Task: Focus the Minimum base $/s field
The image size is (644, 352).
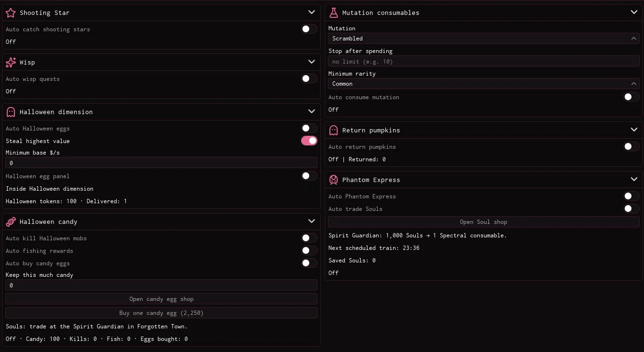Action: tap(161, 163)
